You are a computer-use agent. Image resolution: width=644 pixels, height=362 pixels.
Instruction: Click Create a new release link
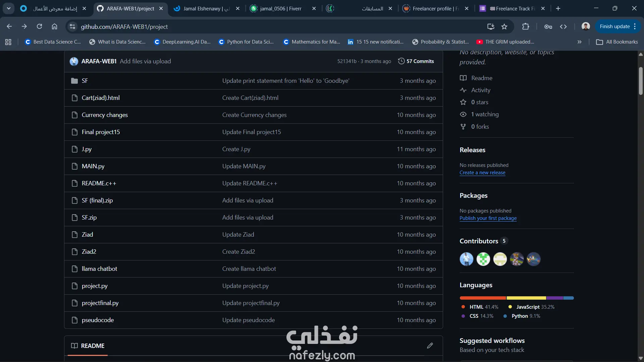click(x=482, y=173)
